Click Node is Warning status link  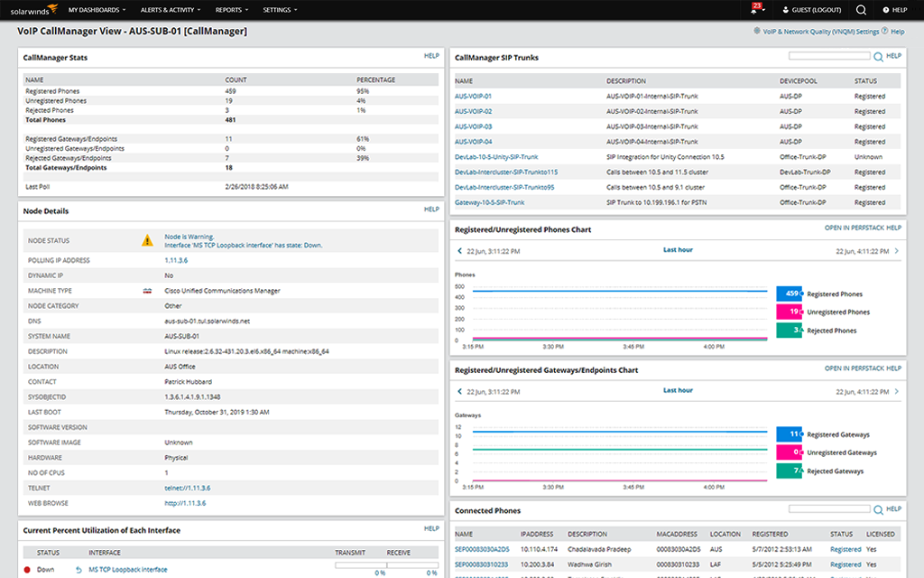click(189, 237)
